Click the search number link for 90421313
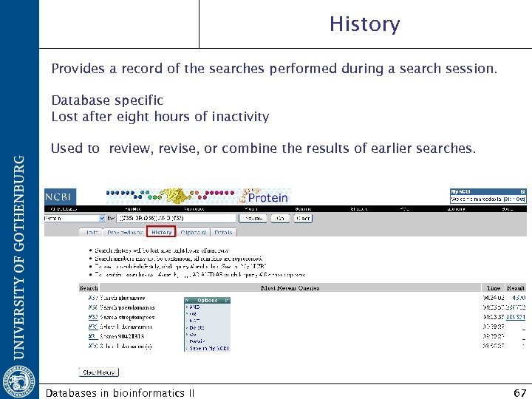Viewport: 532px width, 399px height. tap(92, 336)
